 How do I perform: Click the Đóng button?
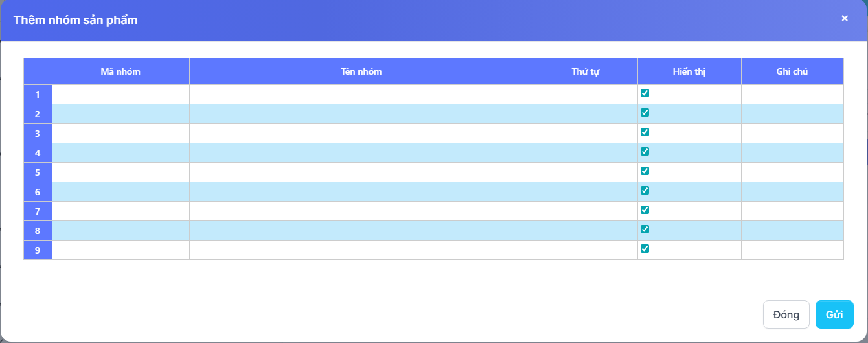[786, 314]
